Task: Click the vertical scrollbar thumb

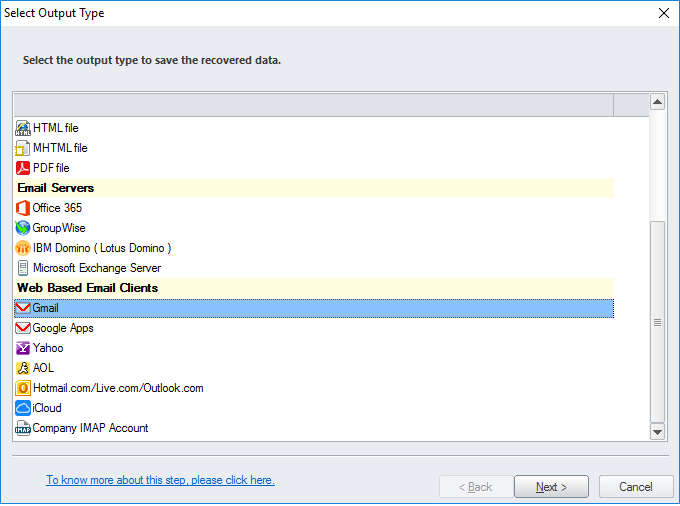Action: click(x=657, y=322)
